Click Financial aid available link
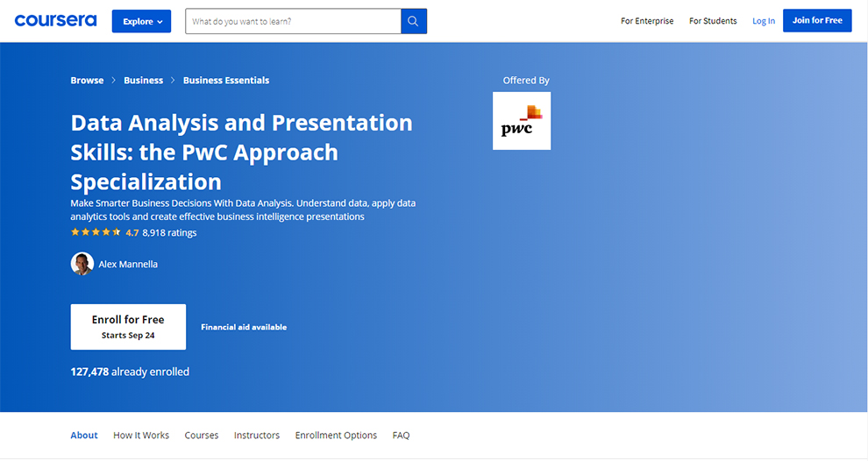868x461 pixels. coord(244,327)
